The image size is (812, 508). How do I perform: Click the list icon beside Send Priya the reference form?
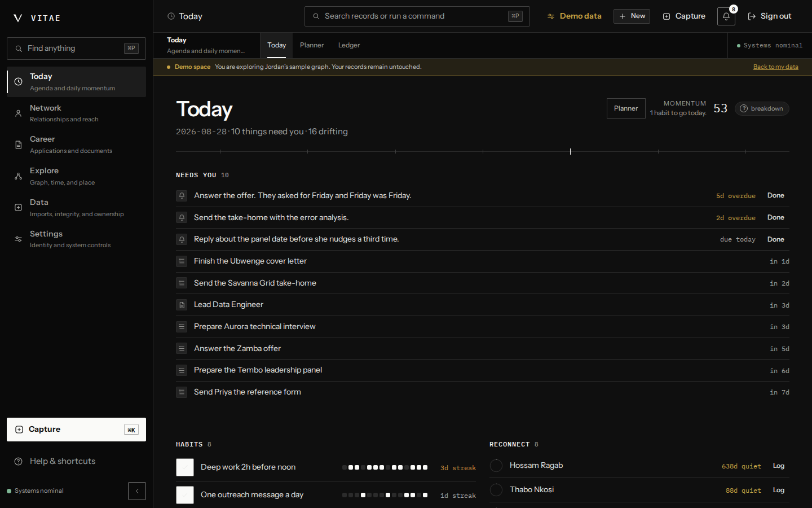[182, 392]
